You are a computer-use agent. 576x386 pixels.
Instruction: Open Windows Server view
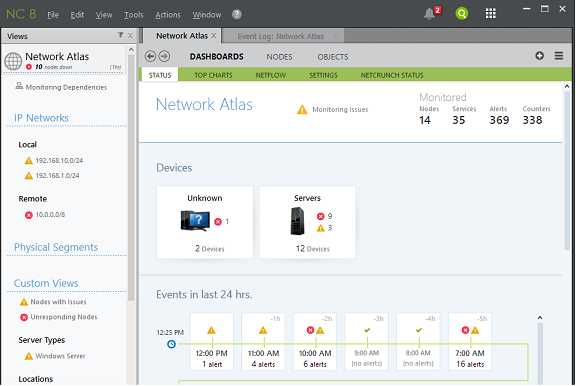pyautogui.click(x=60, y=356)
